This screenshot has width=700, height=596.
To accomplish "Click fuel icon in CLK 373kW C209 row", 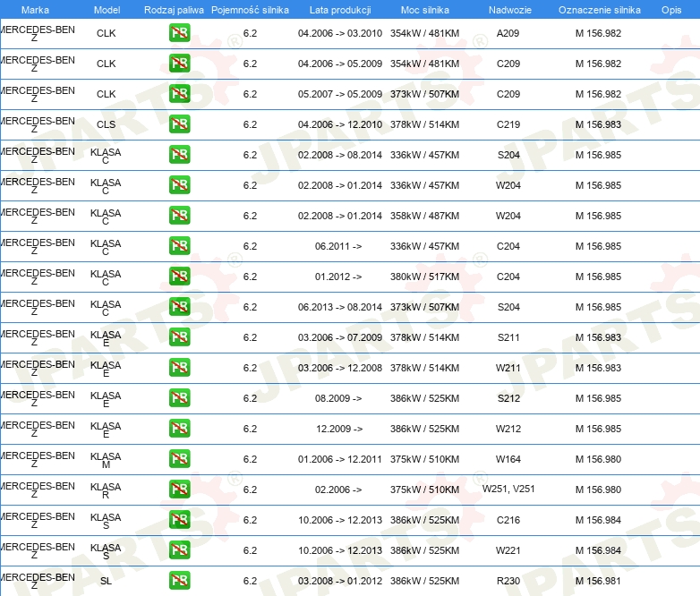I will 179,94.
